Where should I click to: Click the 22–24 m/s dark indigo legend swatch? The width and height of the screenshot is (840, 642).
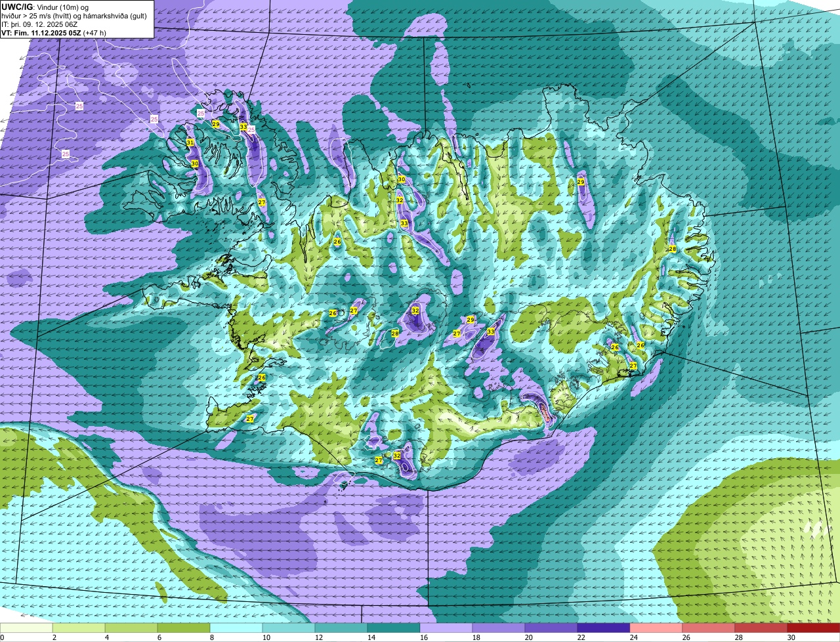click(604, 628)
